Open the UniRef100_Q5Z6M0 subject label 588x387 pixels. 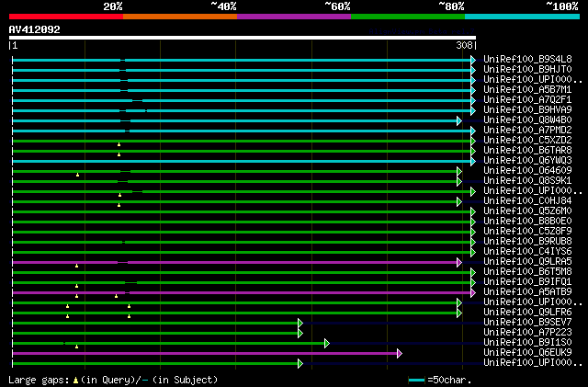click(x=527, y=211)
